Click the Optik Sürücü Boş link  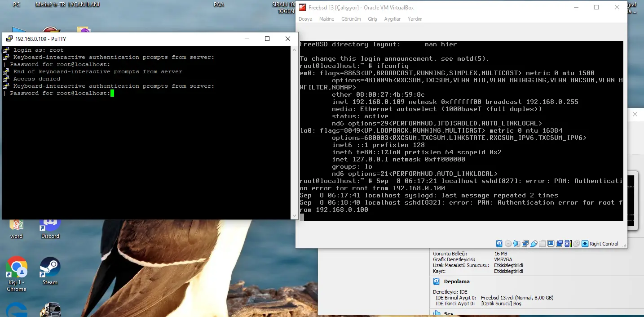(501, 304)
